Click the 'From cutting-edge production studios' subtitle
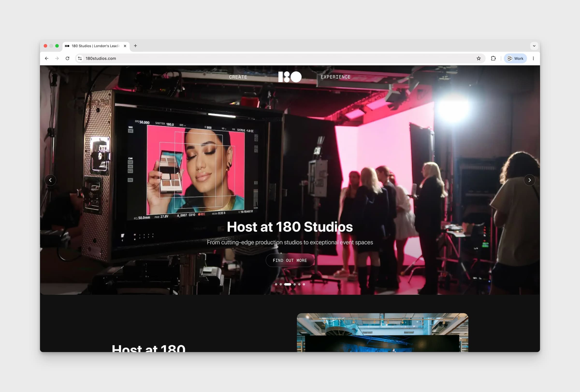The width and height of the screenshot is (580, 392). coord(290,242)
